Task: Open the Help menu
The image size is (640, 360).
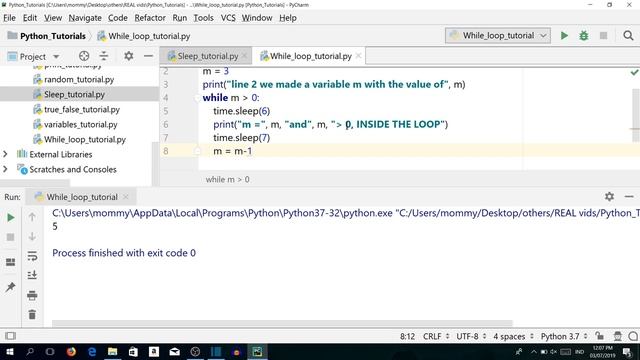Action: point(288,18)
